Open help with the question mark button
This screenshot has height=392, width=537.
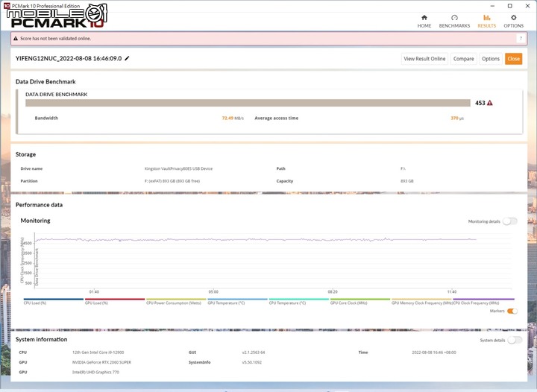pyautogui.click(x=521, y=38)
